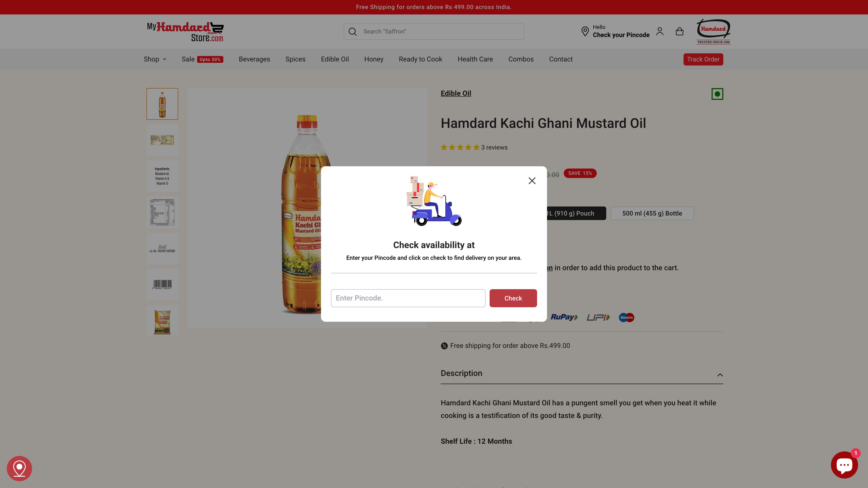Select the 500 ml (455 g) Bottle variant
This screenshot has height=488, width=868.
[x=652, y=213]
